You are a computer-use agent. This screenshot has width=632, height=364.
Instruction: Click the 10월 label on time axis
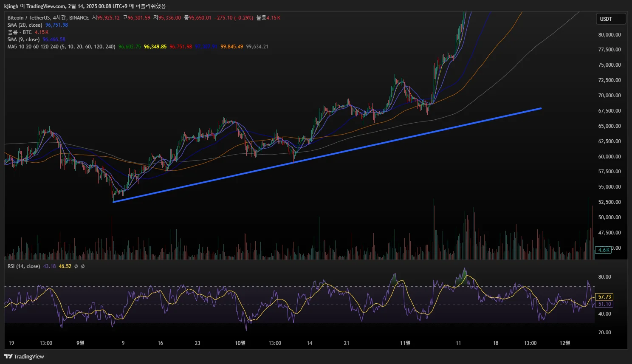[240, 343]
